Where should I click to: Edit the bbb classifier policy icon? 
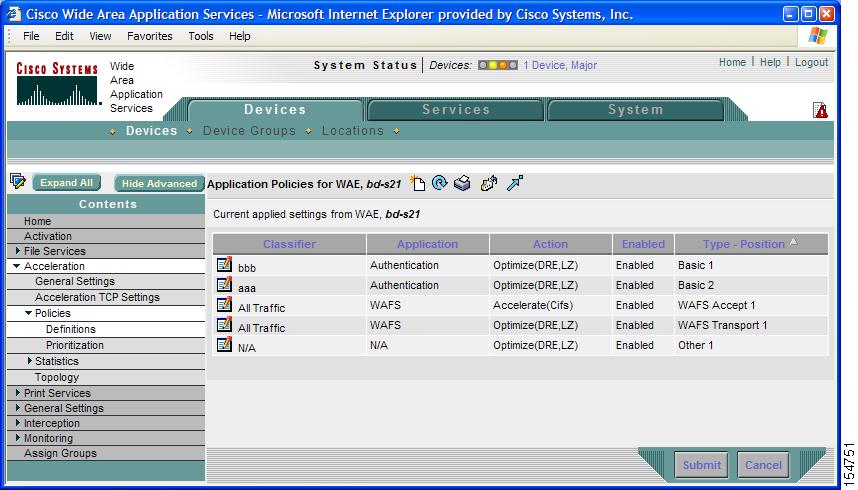pyautogui.click(x=224, y=264)
